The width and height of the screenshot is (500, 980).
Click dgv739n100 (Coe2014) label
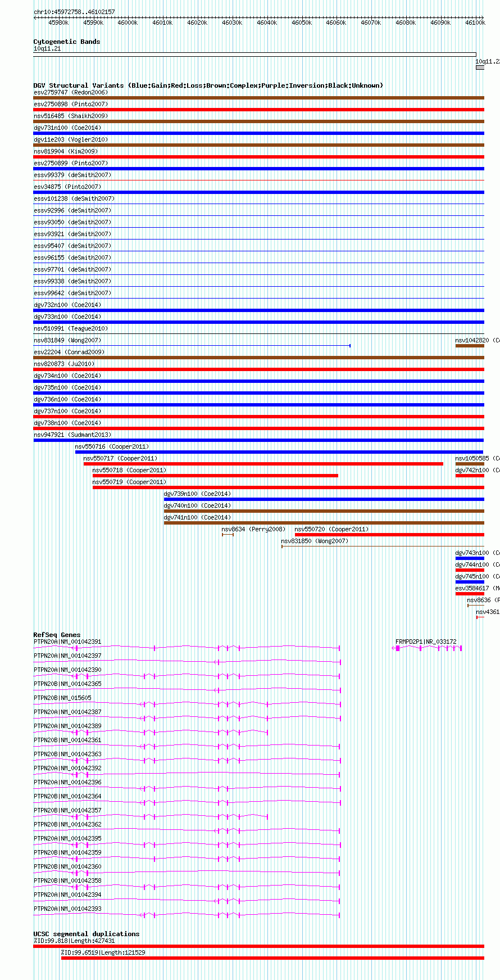click(x=197, y=494)
